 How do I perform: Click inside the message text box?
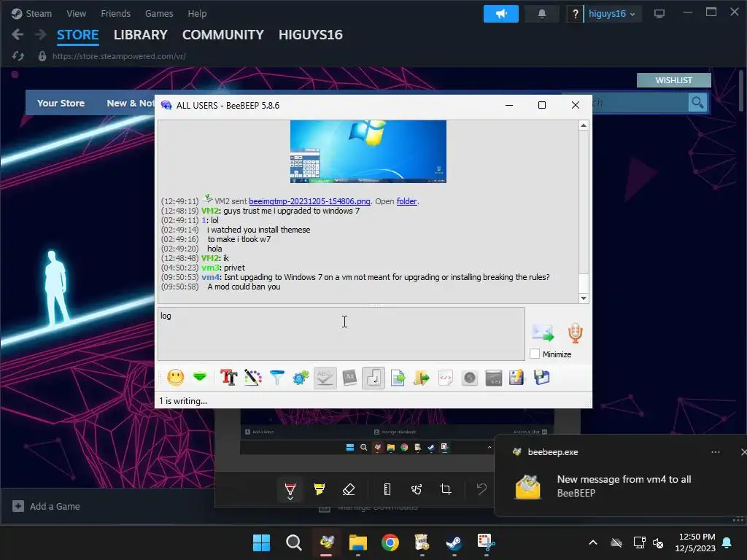tap(341, 333)
